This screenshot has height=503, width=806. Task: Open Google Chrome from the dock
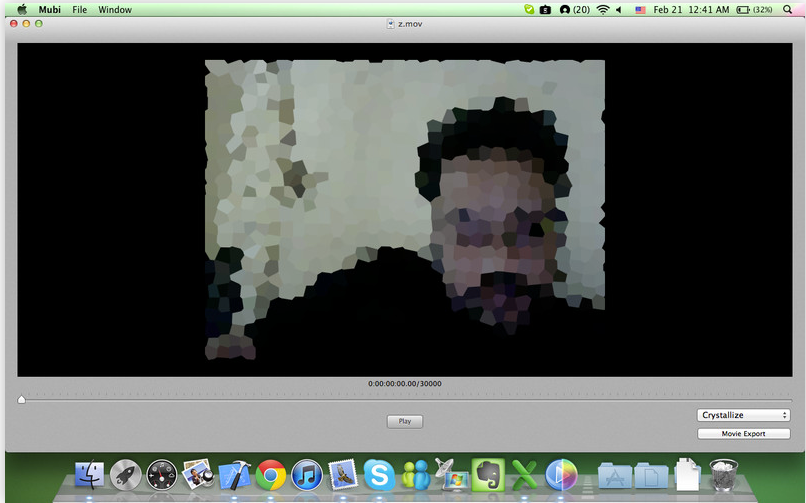(x=270, y=475)
